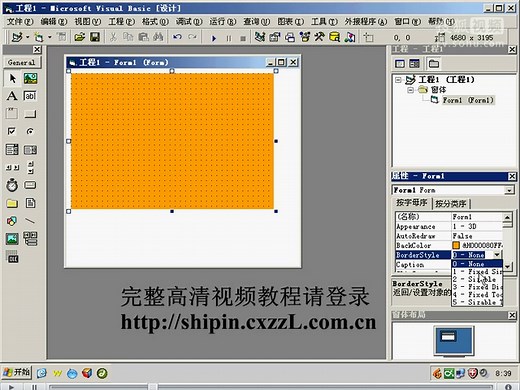Start the program with Run arrow
The image size is (520, 390).
pyautogui.click(x=214, y=38)
